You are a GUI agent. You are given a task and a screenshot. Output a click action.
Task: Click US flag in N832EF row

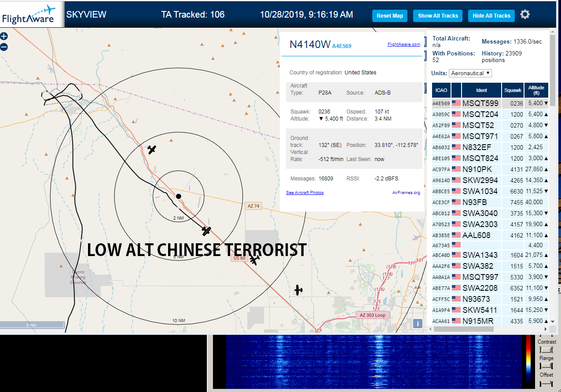pyautogui.click(x=456, y=147)
